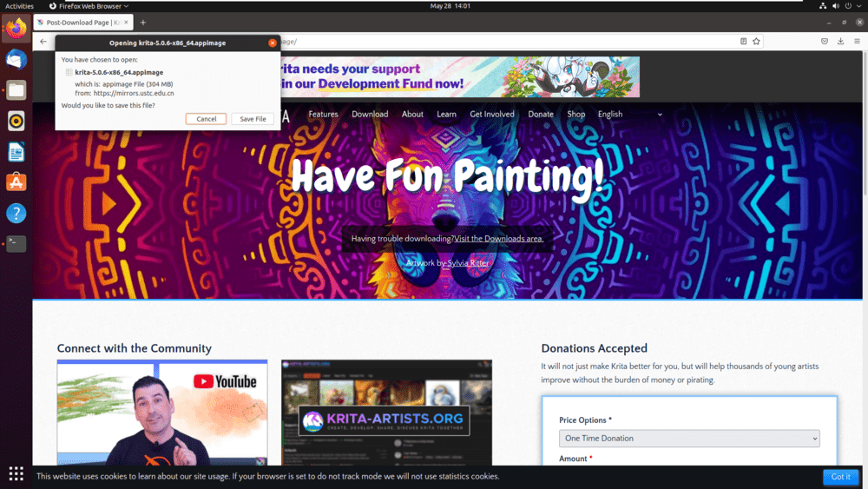This screenshot has width=868, height=489.
Task: Open Ubuntu Software store icon
Action: click(16, 182)
